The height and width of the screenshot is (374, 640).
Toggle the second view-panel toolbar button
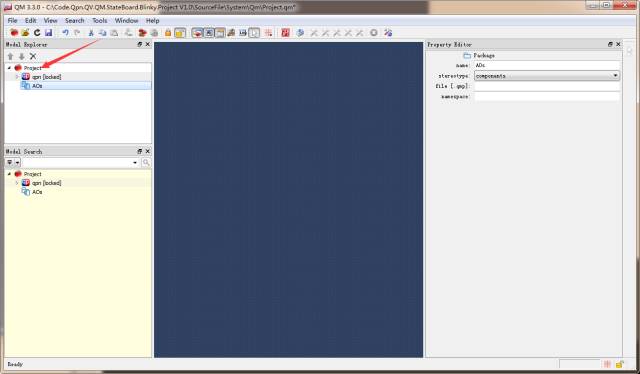(209, 33)
